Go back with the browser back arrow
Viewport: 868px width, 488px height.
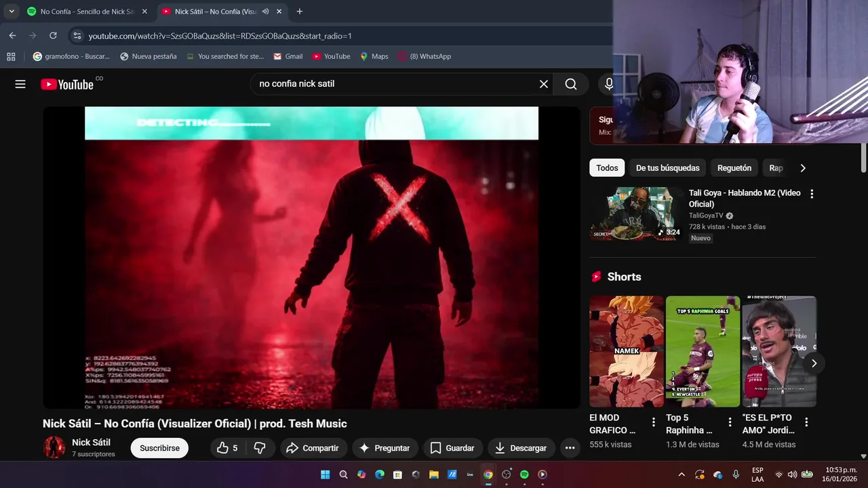coord(12,35)
